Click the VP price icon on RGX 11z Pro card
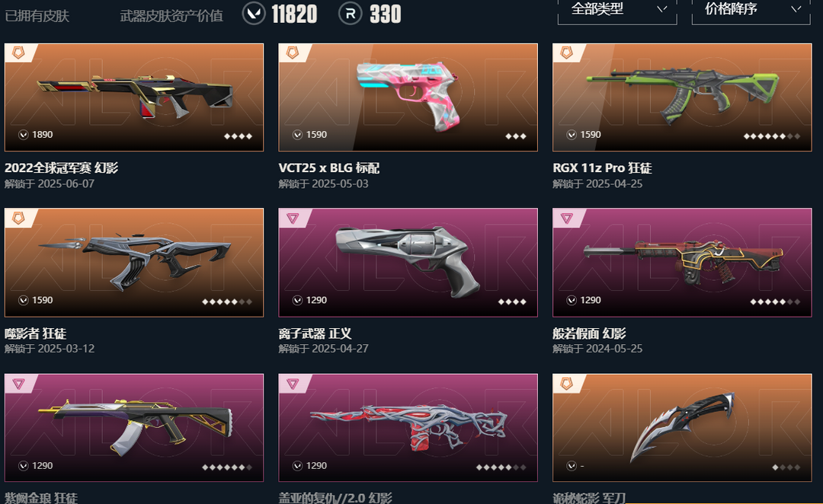The height and width of the screenshot is (504, 823). (x=572, y=135)
